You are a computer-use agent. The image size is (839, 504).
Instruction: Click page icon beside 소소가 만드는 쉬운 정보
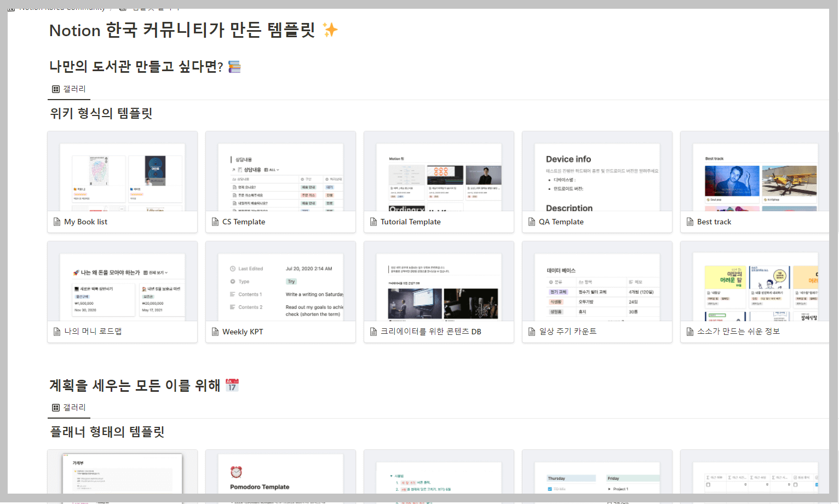(690, 332)
